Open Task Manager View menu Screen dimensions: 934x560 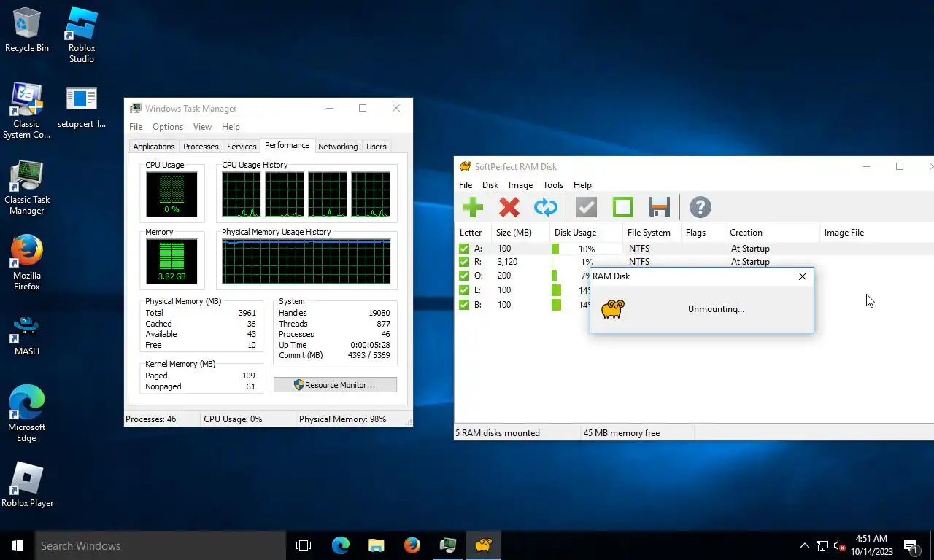pyautogui.click(x=202, y=127)
